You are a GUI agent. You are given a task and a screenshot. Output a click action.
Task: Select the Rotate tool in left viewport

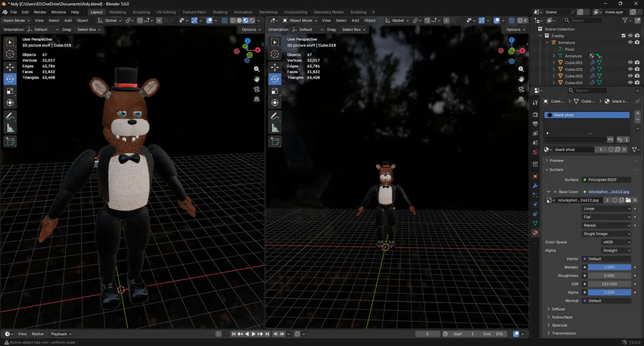10,79
